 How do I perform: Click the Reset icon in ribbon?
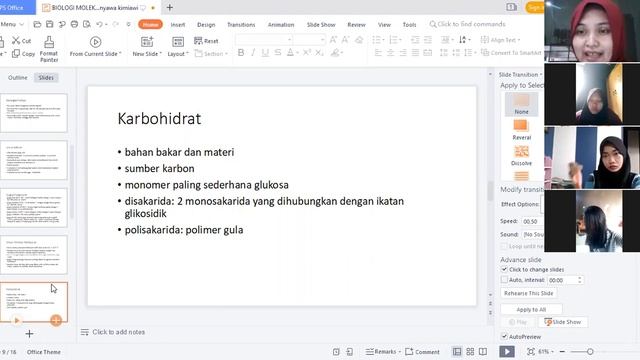(198, 40)
